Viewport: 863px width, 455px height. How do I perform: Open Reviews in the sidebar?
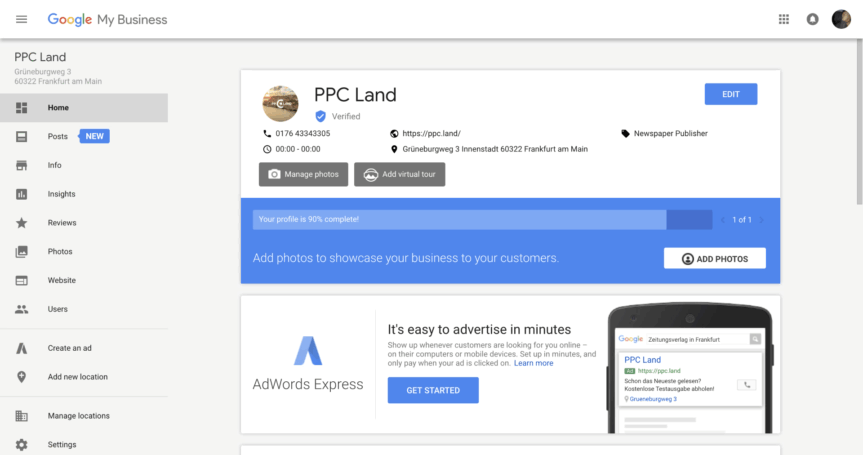[84, 223]
